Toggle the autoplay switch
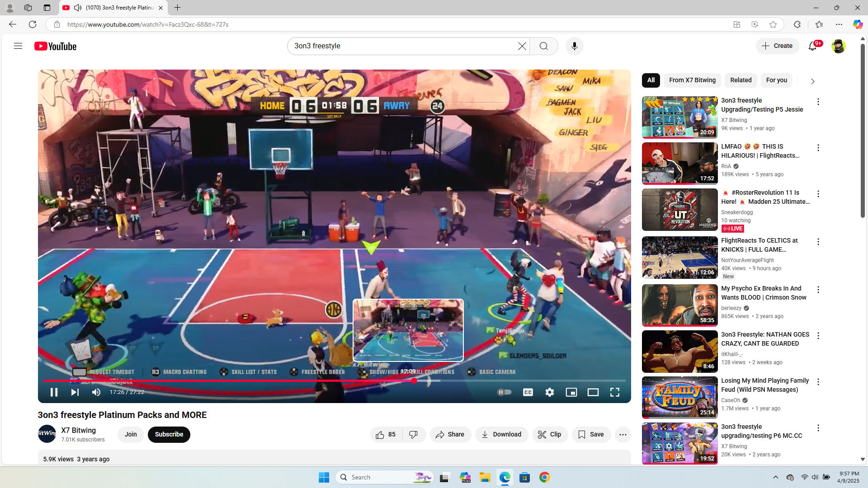The height and width of the screenshot is (488, 868). (504, 392)
